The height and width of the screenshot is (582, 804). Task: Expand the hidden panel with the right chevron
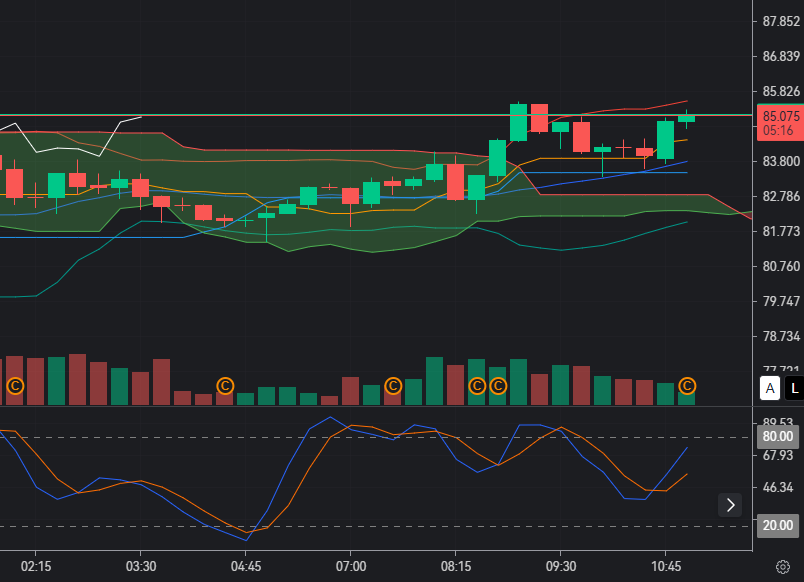(x=731, y=505)
